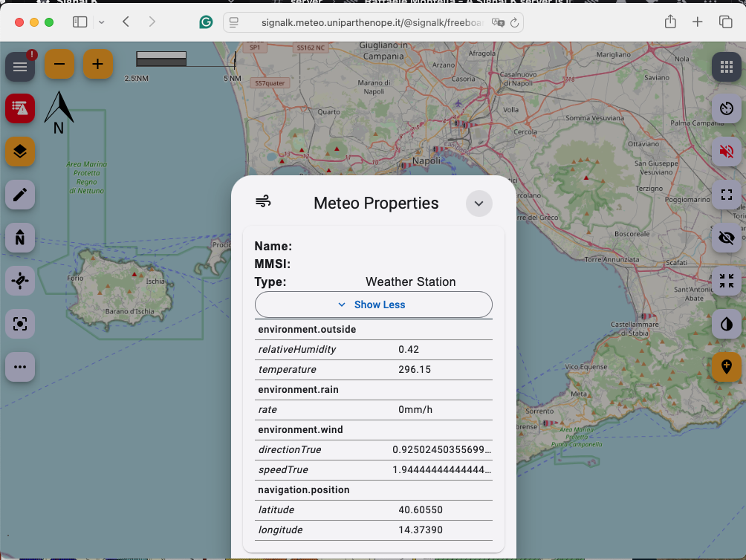Click the Sorrento label on the map
The width and height of the screenshot is (746, 560).
pyautogui.click(x=539, y=411)
